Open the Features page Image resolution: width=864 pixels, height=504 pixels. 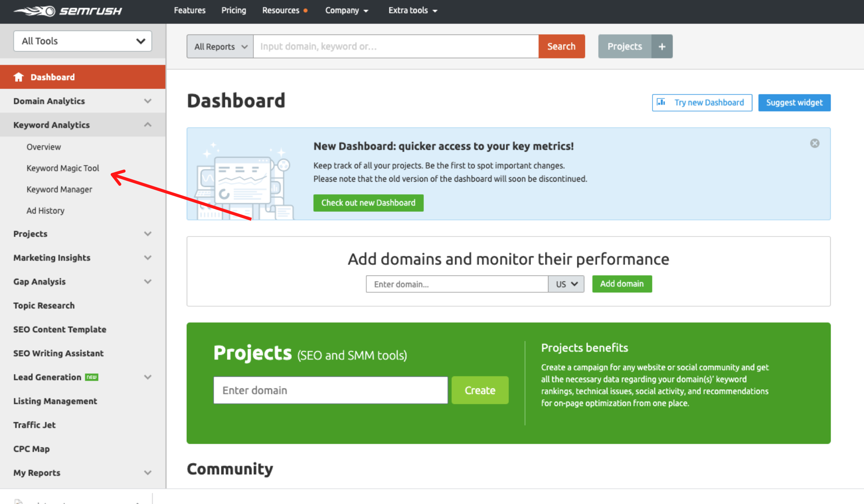pyautogui.click(x=189, y=10)
